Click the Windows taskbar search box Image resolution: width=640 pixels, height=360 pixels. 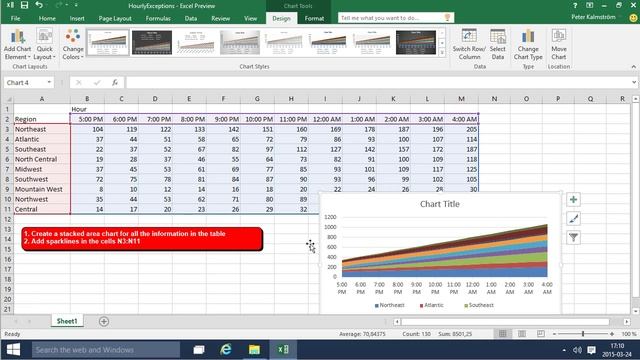(106, 350)
